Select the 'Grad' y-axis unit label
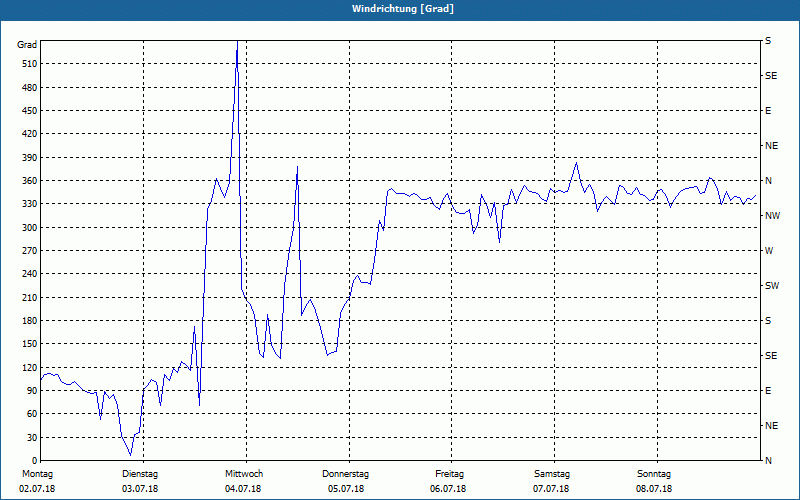Screen dimensions: 800x500 [27, 45]
